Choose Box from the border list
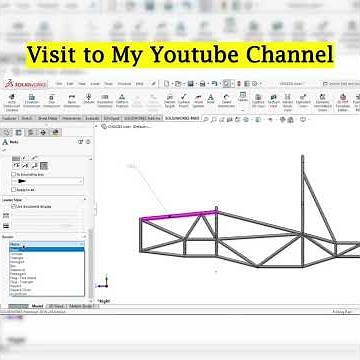 [x=47, y=266]
